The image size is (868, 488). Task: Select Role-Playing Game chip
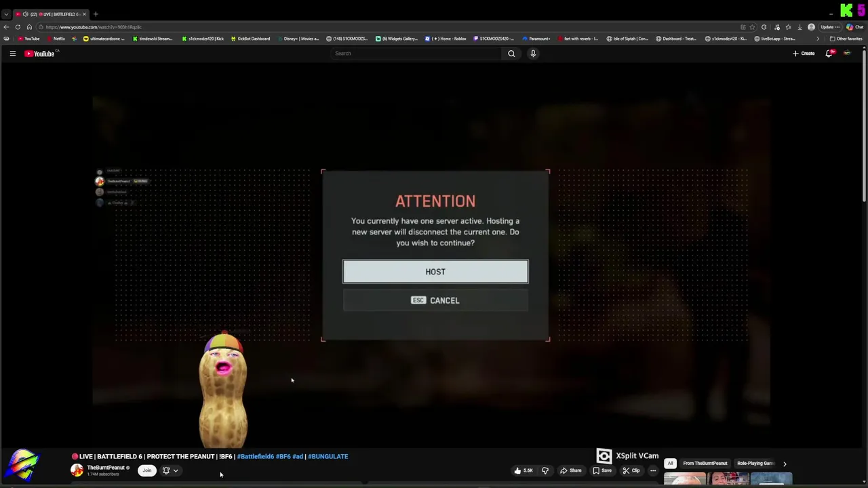click(755, 464)
